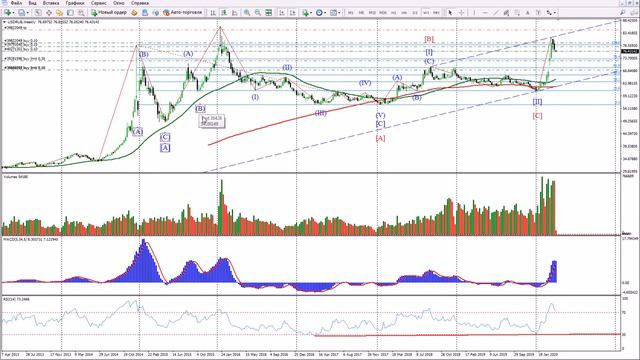Screen dimensions: 640x360
Task: Click the current price tag on scale
Action: 629,51
